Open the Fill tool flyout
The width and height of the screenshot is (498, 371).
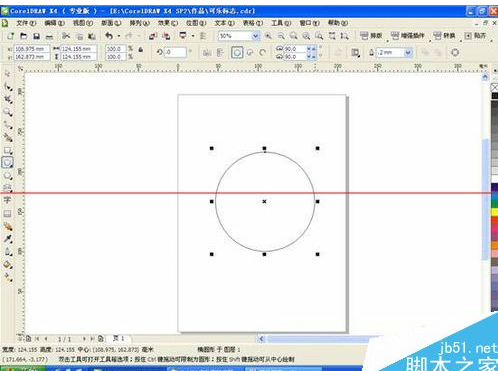[x=8, y=265]
